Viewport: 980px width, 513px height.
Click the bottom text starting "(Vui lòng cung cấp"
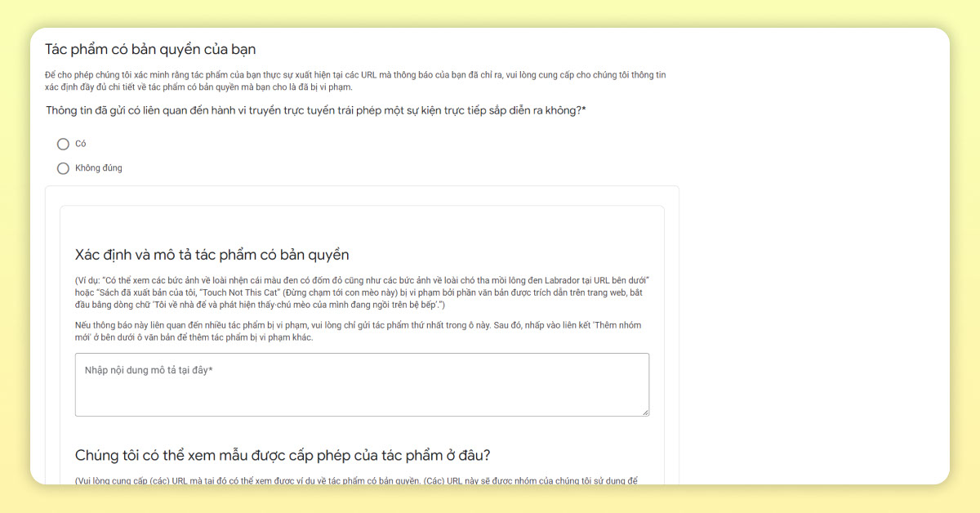pyautogui.click(x=354, y=480)
